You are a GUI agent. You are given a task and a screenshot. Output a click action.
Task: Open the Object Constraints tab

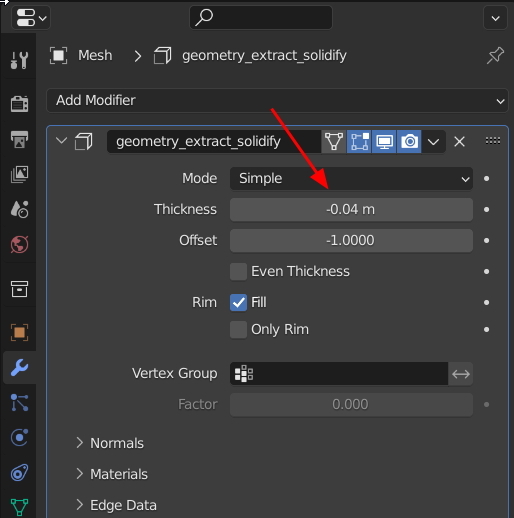point(19,473)
